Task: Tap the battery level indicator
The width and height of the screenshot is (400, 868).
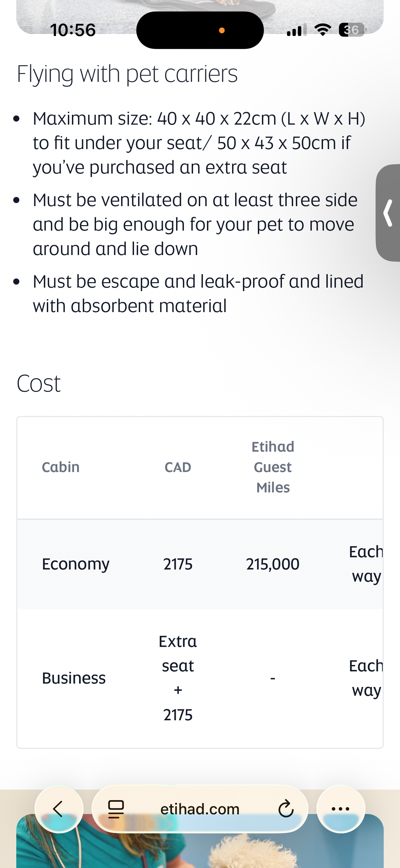Action: 352,30
